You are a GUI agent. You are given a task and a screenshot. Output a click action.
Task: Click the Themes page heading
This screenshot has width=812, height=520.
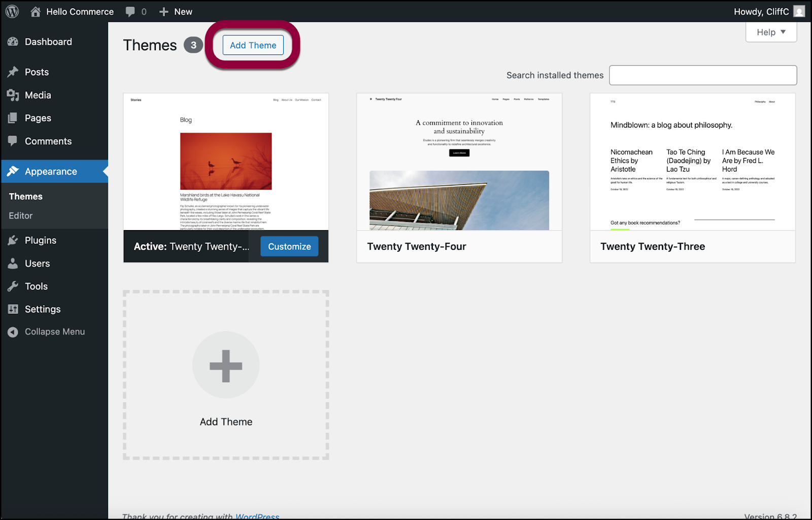pos(150,45)
